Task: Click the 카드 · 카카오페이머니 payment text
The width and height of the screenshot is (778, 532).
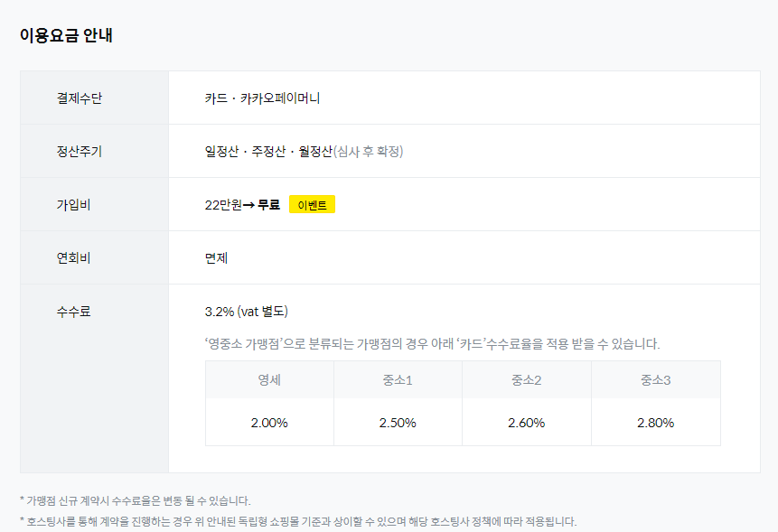Action: [x=262, y=98]
